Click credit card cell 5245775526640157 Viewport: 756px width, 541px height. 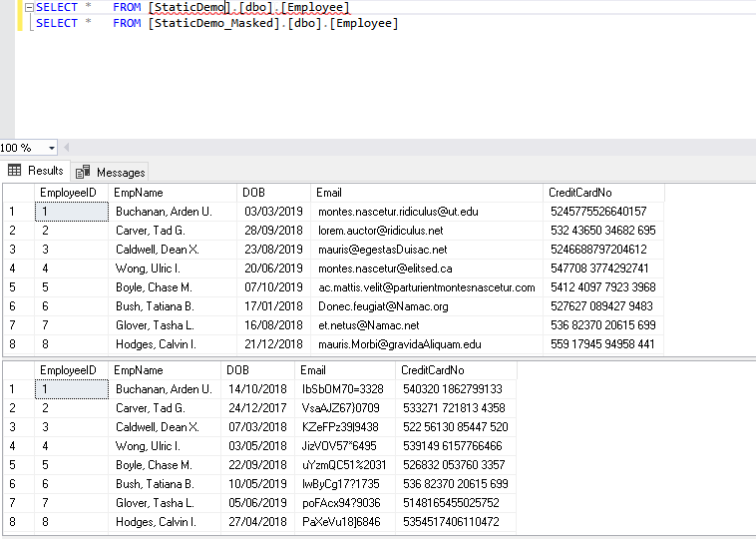(598, 212)
